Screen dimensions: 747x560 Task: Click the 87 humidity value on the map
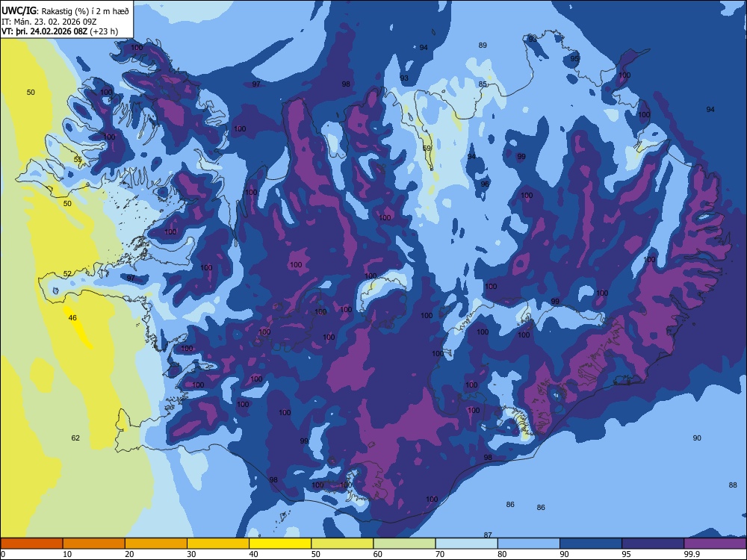click(x=488, y=535)
